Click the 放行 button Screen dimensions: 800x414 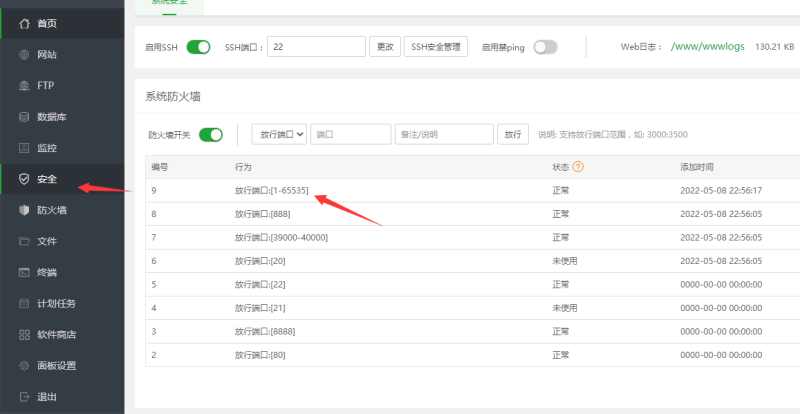pyautogui.click(x=513, y=134)
